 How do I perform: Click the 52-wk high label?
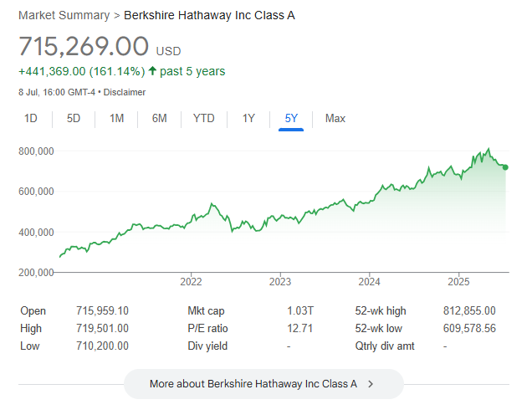click(x=381, y=310)
